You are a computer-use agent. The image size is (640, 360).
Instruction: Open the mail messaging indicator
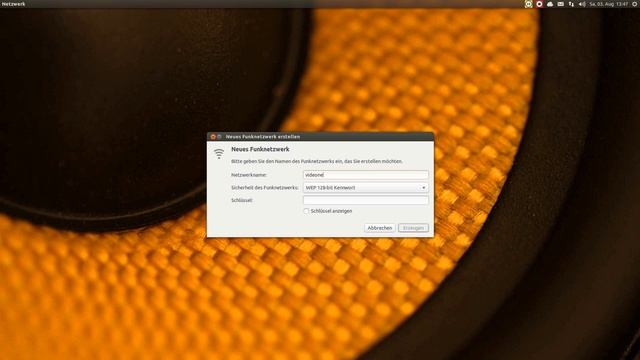tap(560, 4)
